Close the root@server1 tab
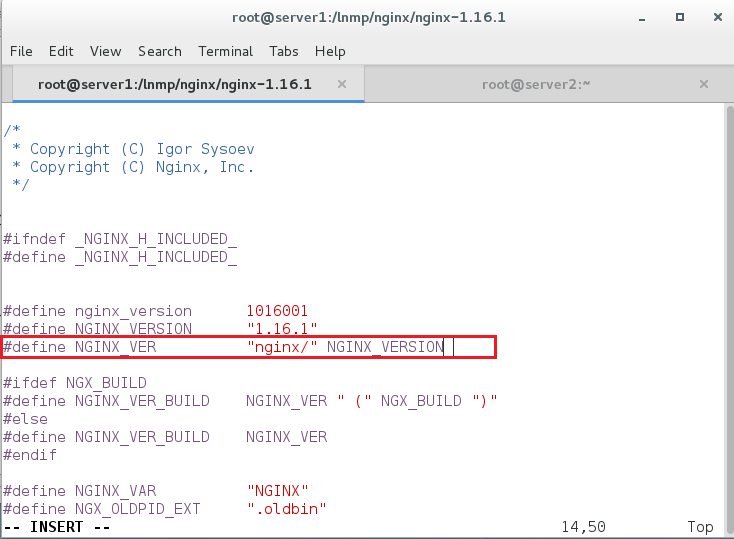 (342, 84)
